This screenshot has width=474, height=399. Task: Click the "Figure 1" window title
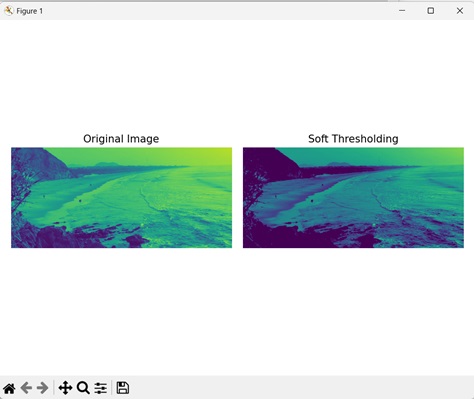coord(30,11)
